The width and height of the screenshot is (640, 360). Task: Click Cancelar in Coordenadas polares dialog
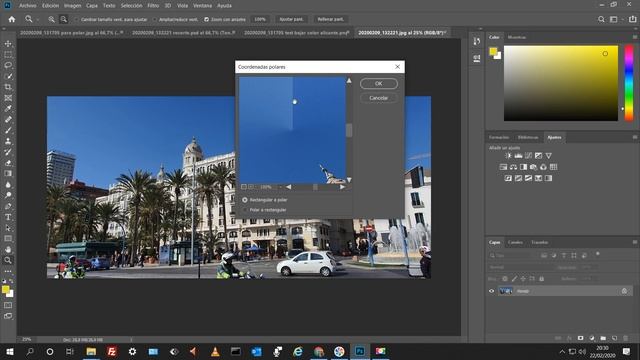(x=379, y=98)
